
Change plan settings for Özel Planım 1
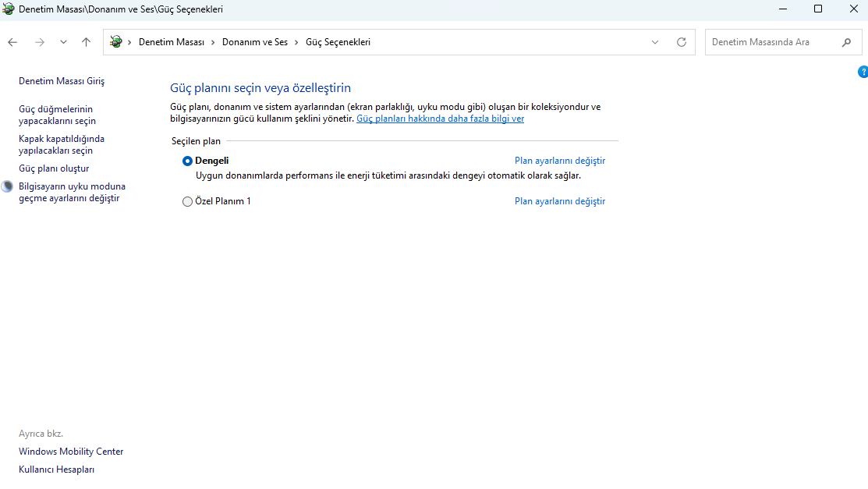click(x=559, y=201)
